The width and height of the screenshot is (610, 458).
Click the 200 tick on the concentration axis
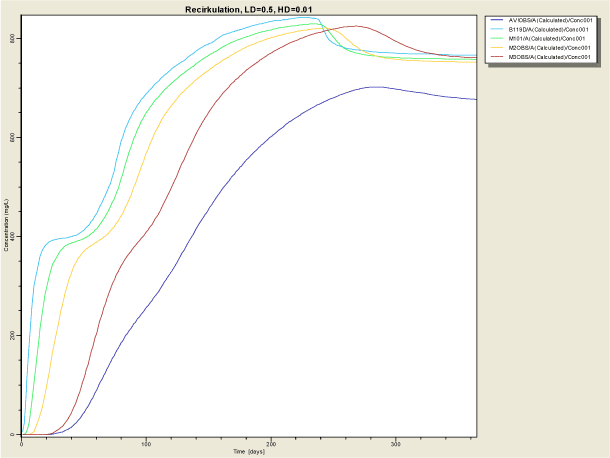(x=14, y=336)
